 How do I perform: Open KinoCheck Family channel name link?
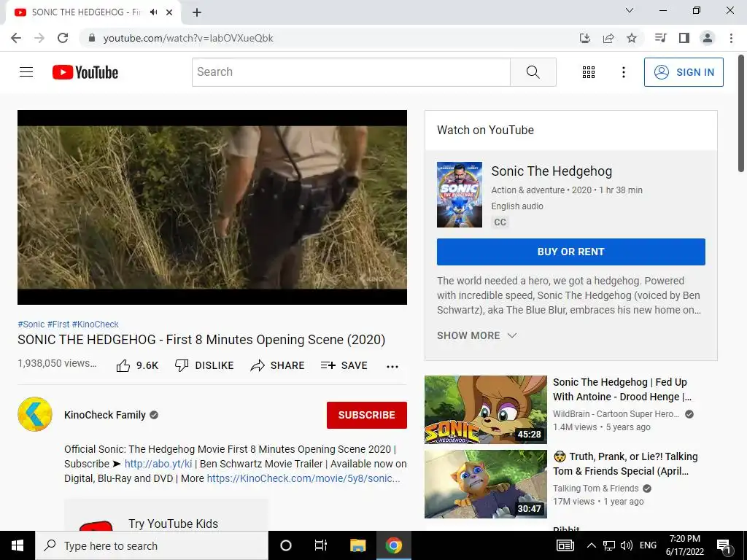[x=105, y=415]
